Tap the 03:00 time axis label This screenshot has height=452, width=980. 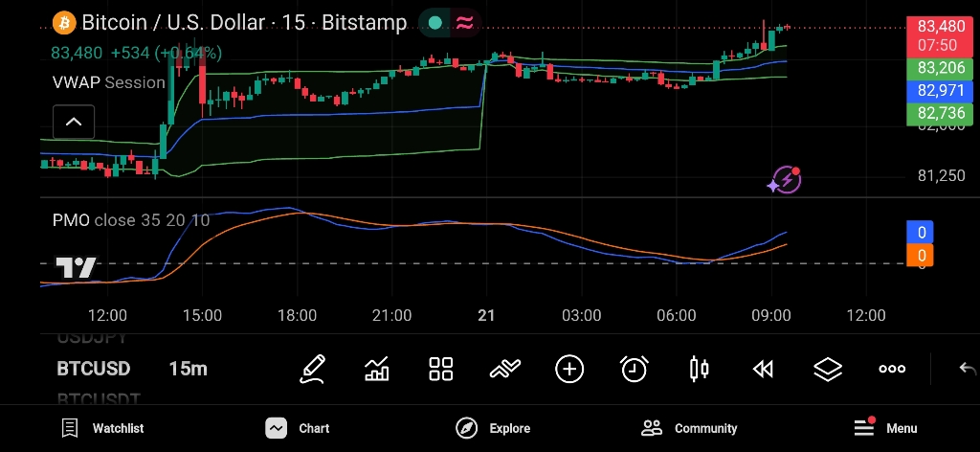click(581, 315)
